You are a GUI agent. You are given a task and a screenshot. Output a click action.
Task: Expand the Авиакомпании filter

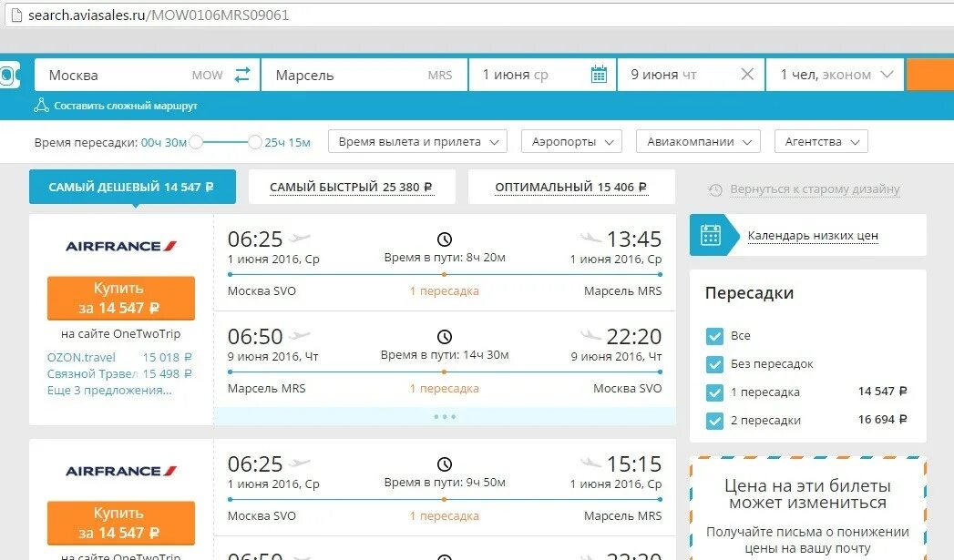coord(699,142)
